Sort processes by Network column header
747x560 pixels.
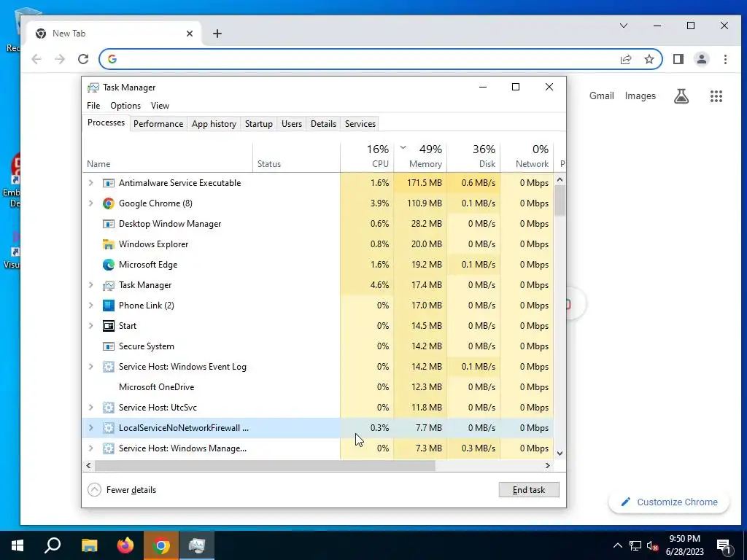pyautogui.click(x=527, y=157)
